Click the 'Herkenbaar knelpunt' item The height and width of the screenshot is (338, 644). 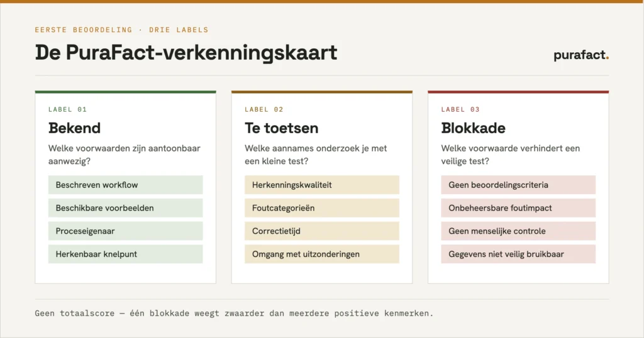pyautogui.click(x=125, y=254)
